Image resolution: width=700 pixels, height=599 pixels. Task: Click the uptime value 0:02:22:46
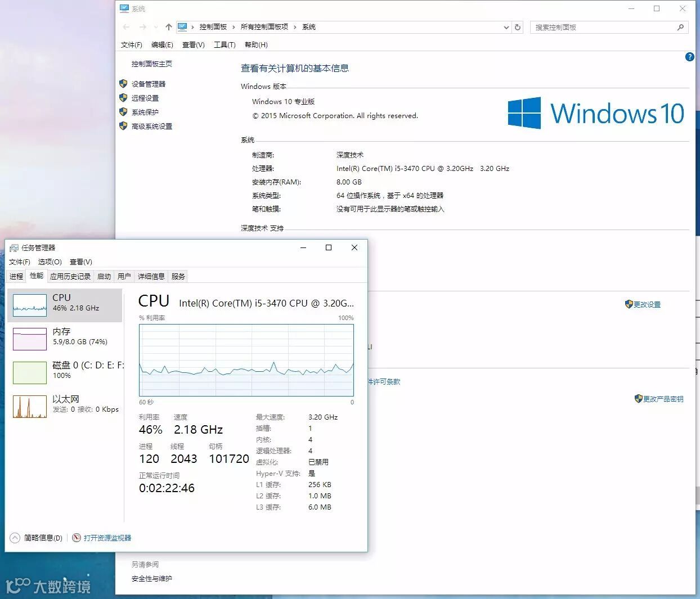[167, 488]
